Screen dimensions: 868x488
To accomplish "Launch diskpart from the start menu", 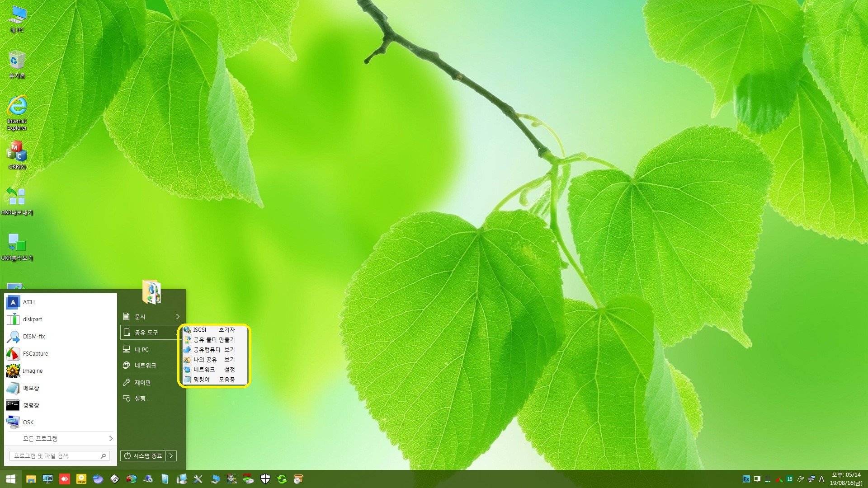I will click(x=61, y=319).
